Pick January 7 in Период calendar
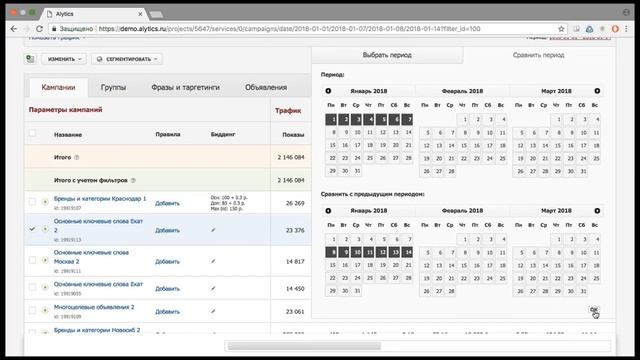 [407, 120]
